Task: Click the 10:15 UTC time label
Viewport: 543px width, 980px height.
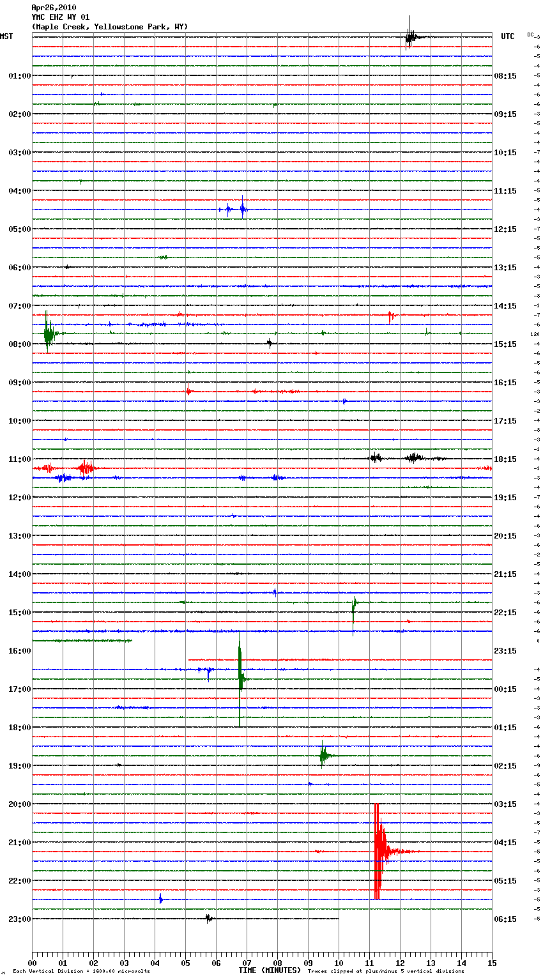Action: pyautogui.click(x=505, y=153)
